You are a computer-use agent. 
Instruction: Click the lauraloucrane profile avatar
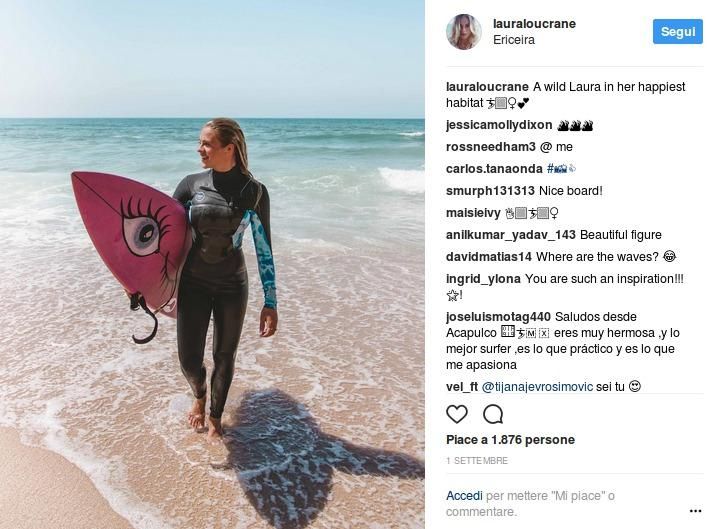point(463,32)
